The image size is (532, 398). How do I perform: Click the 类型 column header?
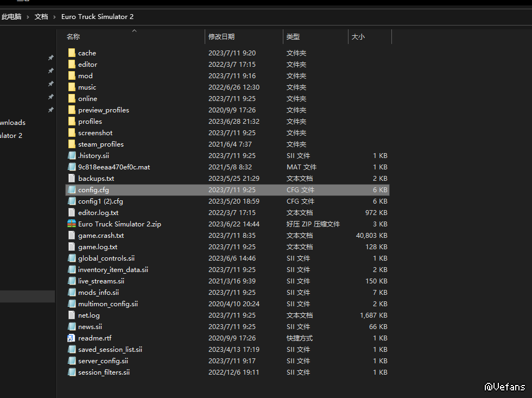pos(293,37)
